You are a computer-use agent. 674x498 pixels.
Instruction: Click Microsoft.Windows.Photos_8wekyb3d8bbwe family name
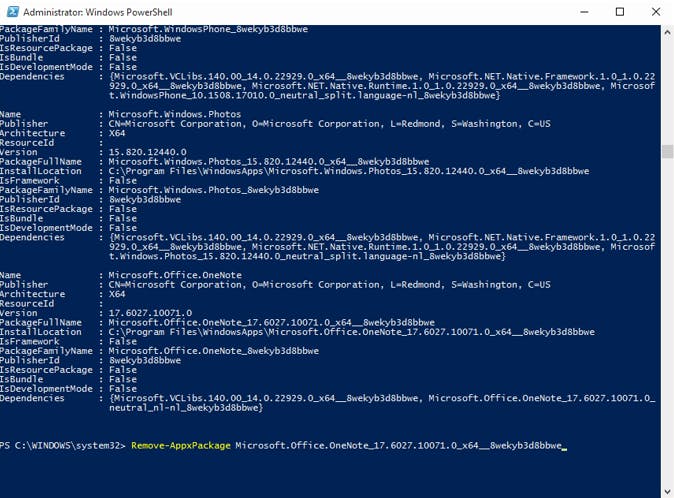point(214,190)
